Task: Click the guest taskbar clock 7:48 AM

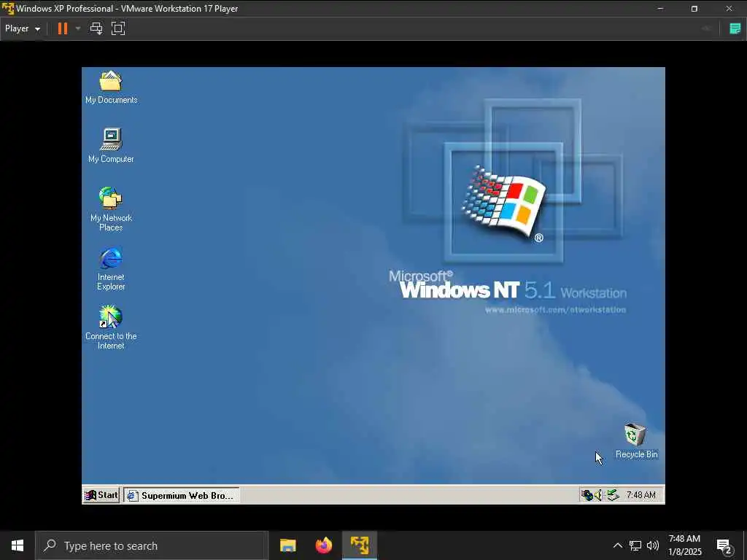Action: click(640, 495)
